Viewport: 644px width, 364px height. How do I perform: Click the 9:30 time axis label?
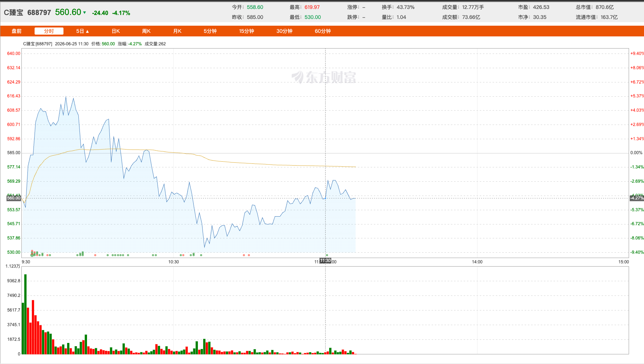click(x=26, y=262)
